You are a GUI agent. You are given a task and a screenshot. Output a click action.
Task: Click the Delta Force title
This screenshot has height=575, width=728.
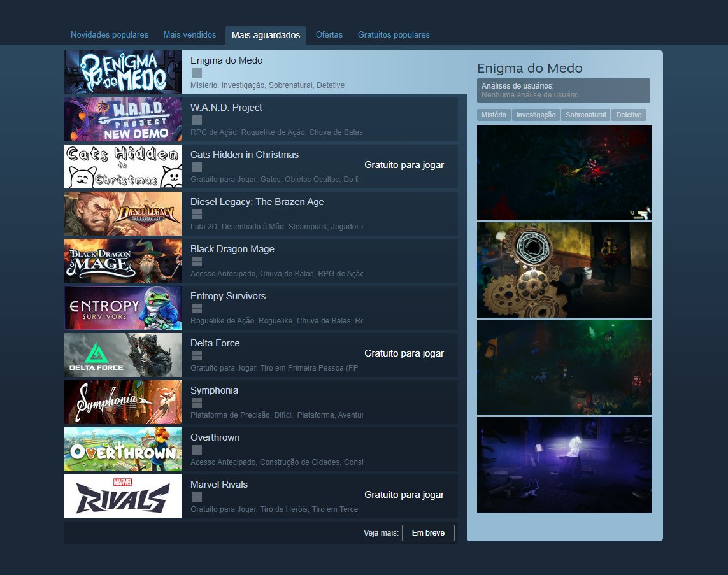pyautogui.click(x=215, y=343)
